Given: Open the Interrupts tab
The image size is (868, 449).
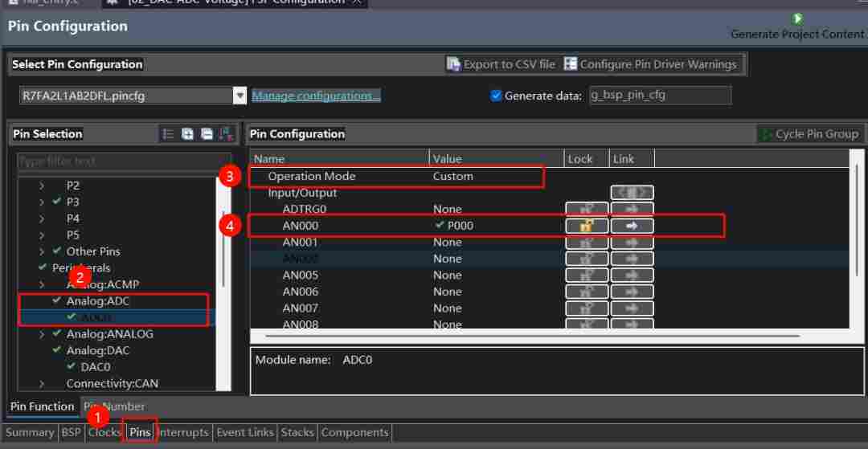Looking at the screenshot, I should 182,432.
